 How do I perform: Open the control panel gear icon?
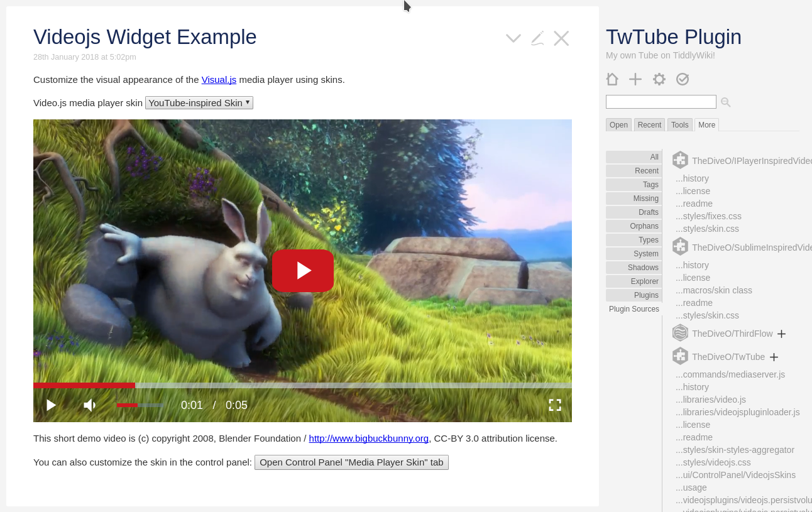(x=658, y=79)
